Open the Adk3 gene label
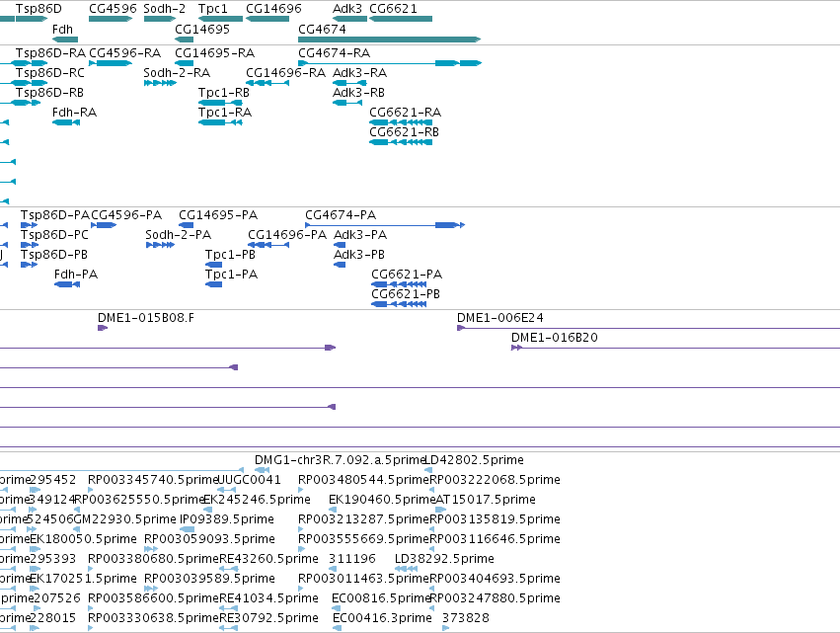The image size is (840, 633). tap(347, 9)
